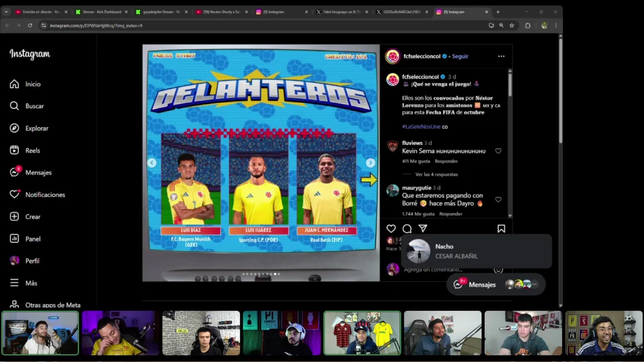Open the #LaSeleNosUne hashtag
The width and height of the screenshot is (644, 362).
(x=421, y=127)
